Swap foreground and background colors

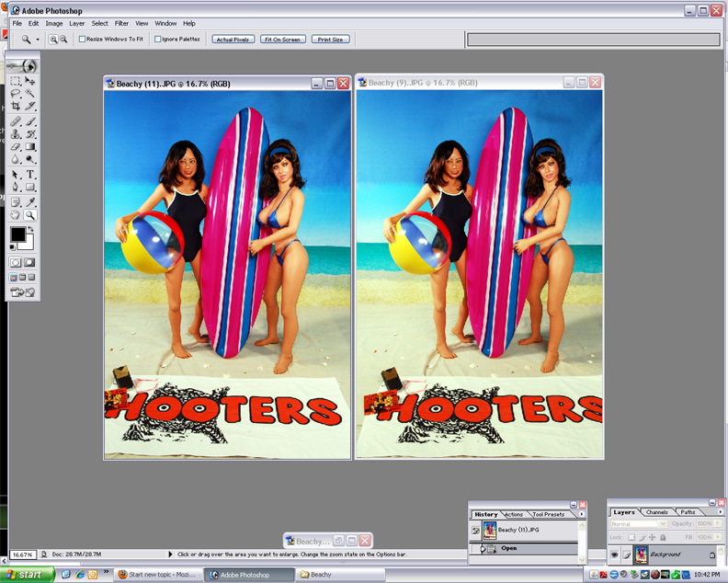click(x=30, y=229)
